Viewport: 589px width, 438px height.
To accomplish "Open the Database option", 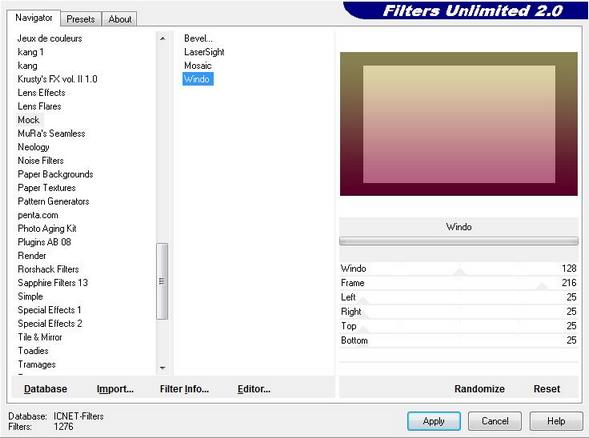I will [x=45, y=389].
